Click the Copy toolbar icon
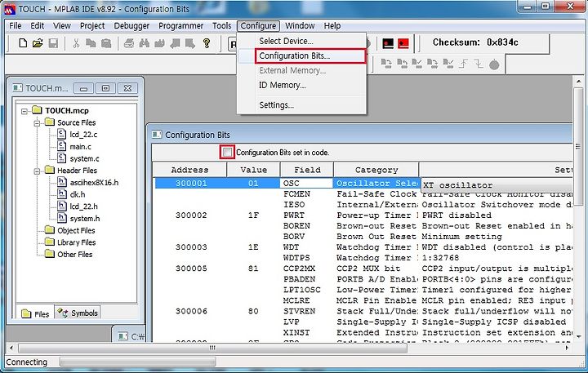 [91, 43]
